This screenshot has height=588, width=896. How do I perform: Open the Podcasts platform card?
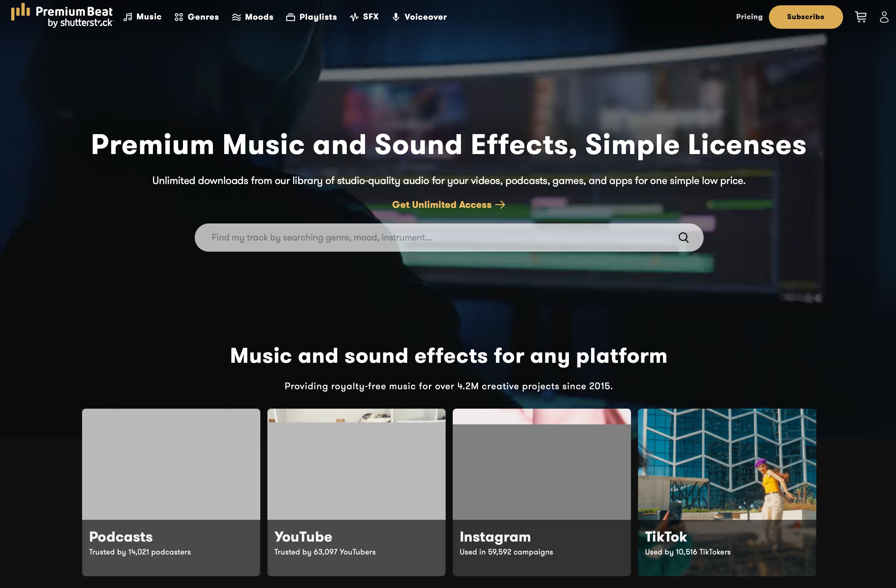point(171,492)
